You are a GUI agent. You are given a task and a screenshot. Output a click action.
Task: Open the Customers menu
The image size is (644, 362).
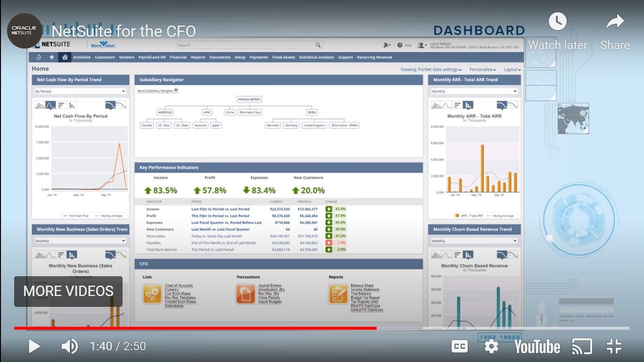point(105,58)
